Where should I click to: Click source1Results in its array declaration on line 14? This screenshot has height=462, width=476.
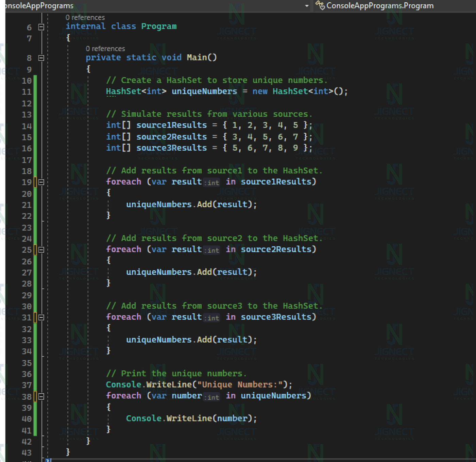(x=172, y=125)
